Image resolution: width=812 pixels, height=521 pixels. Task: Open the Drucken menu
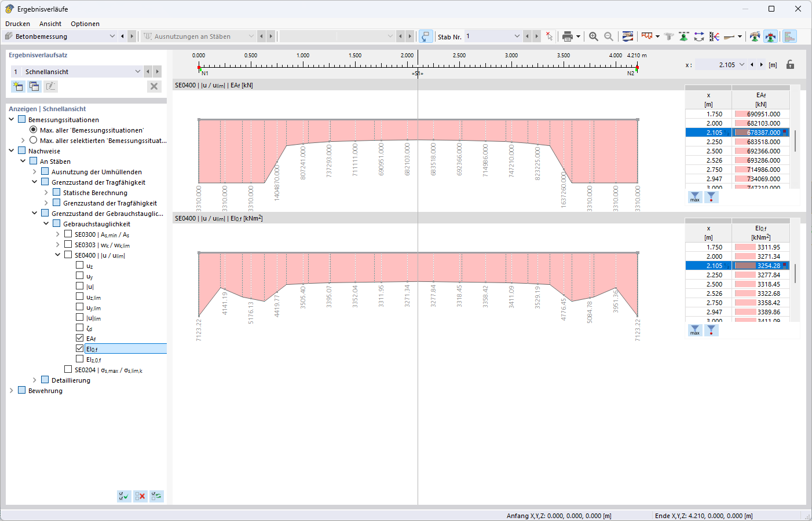pos(17,24)
